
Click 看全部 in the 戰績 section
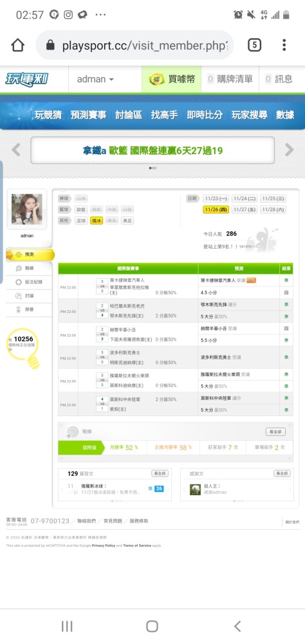[x=275, y=431]
